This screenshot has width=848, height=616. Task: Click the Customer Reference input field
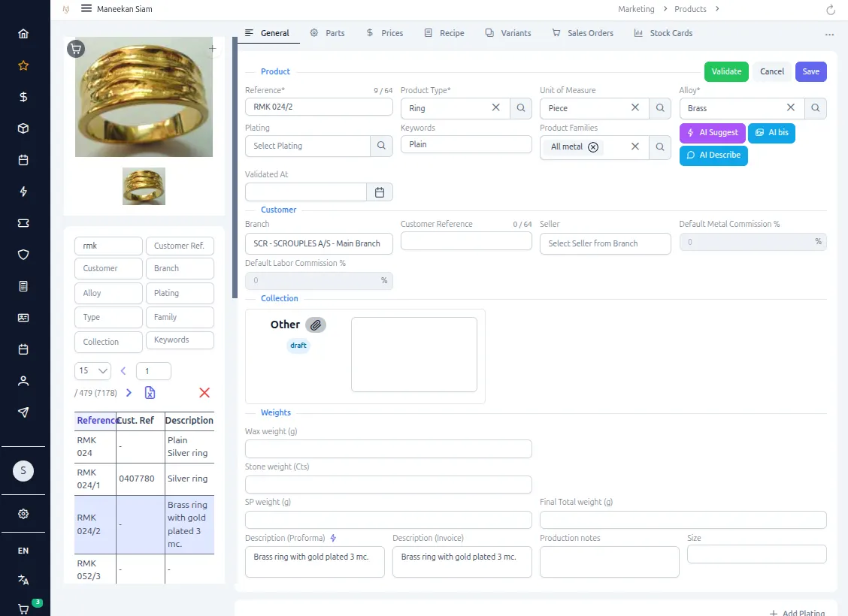(466, 241)
